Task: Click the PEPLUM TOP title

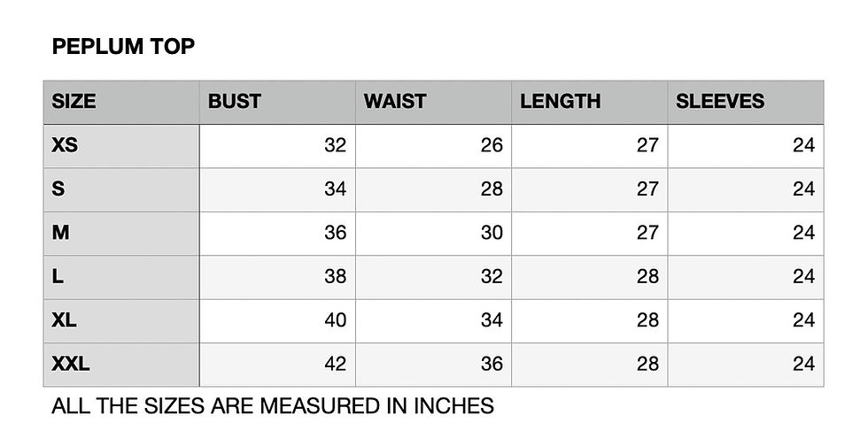Action: pos(123,47)
